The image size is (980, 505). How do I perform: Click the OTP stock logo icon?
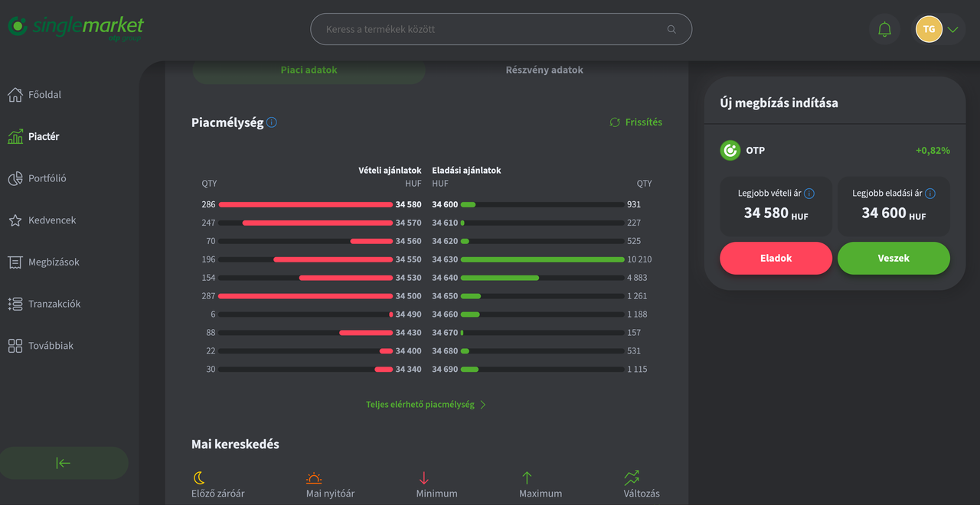(730, 151)
